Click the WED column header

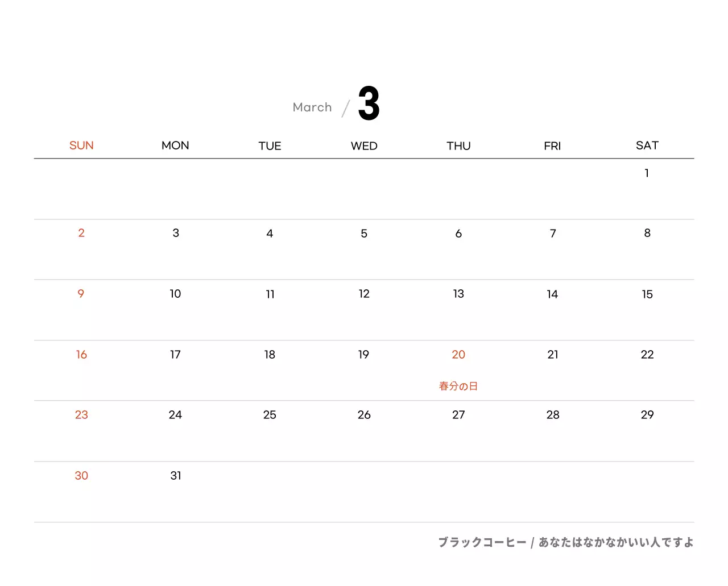pyautogui.click(x=364, y=146)
